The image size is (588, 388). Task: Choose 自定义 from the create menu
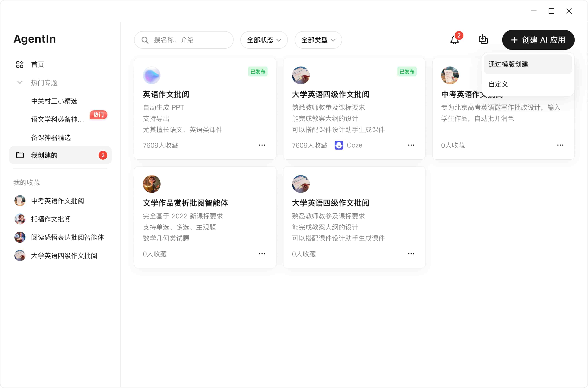[x=498, y=84]
